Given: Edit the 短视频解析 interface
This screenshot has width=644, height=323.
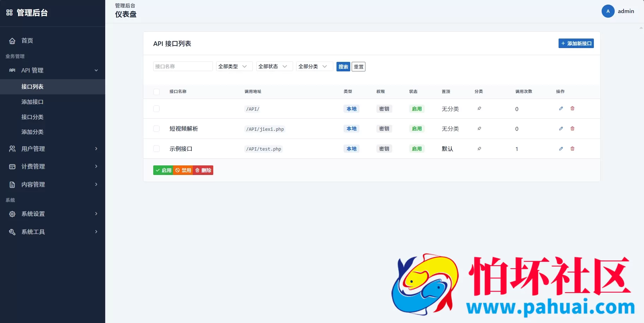Looking at the screenshot, I should pyautogui.click(x=561, y=129).
